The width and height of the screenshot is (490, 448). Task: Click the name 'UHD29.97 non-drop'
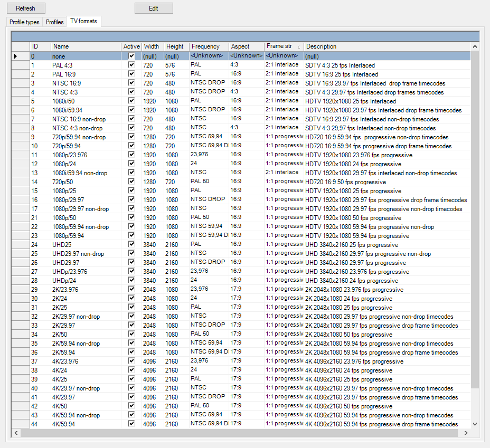(86, 253)
